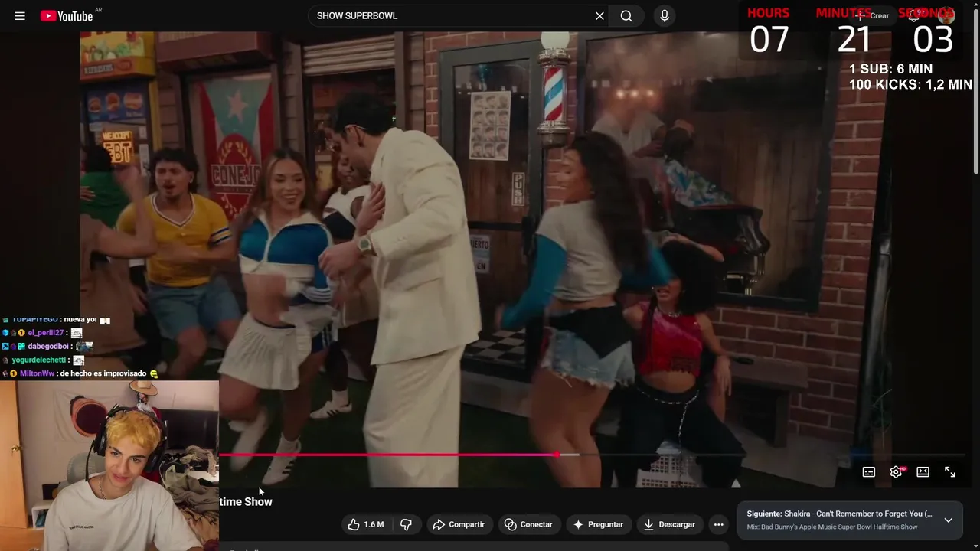
Task: Click chat user dabegodboi name
Action: [x=48, y=347]
